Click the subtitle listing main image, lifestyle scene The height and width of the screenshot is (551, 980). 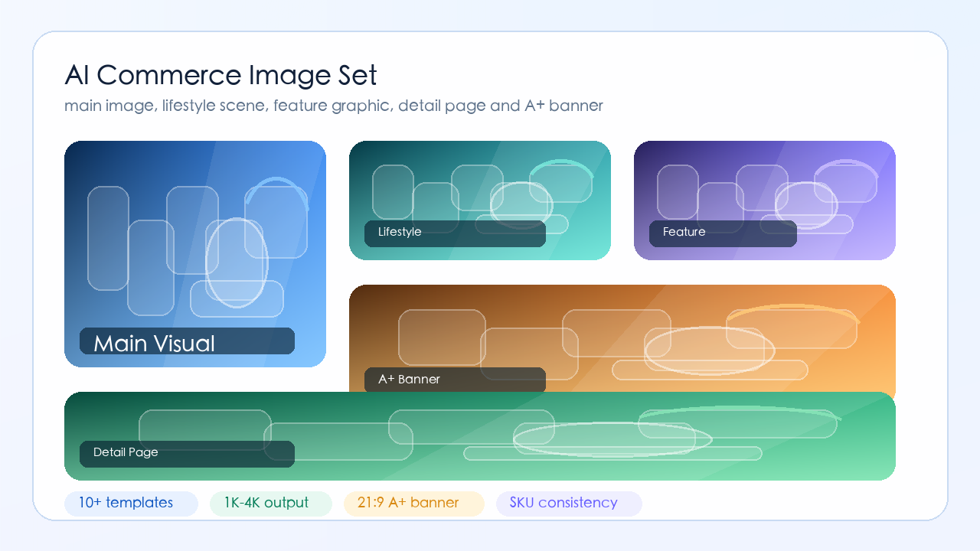[x=334, y=106]
